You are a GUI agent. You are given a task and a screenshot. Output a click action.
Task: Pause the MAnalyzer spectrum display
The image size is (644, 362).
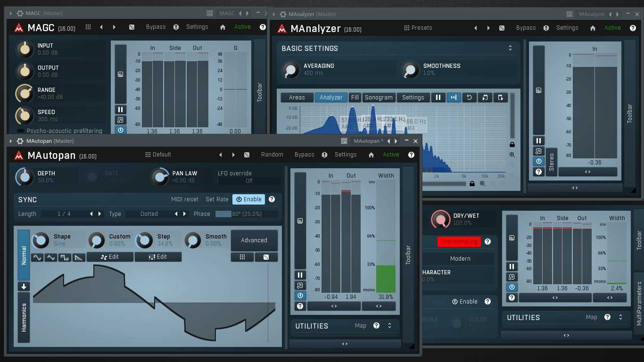pyautogui.click(x=438, y=98)
